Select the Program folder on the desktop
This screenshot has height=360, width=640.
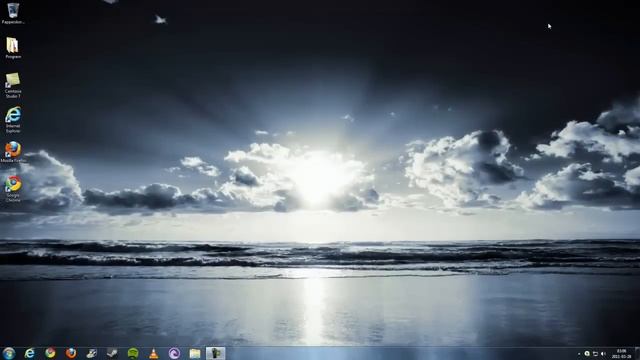(x=13, y=48)
